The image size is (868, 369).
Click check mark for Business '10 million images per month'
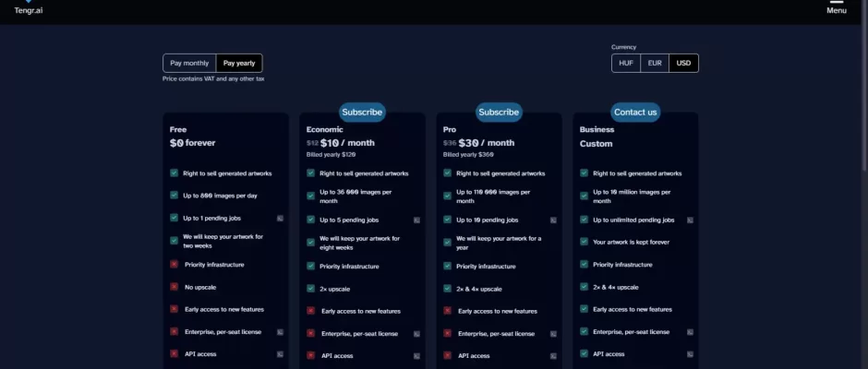click(x=584, y=196)
